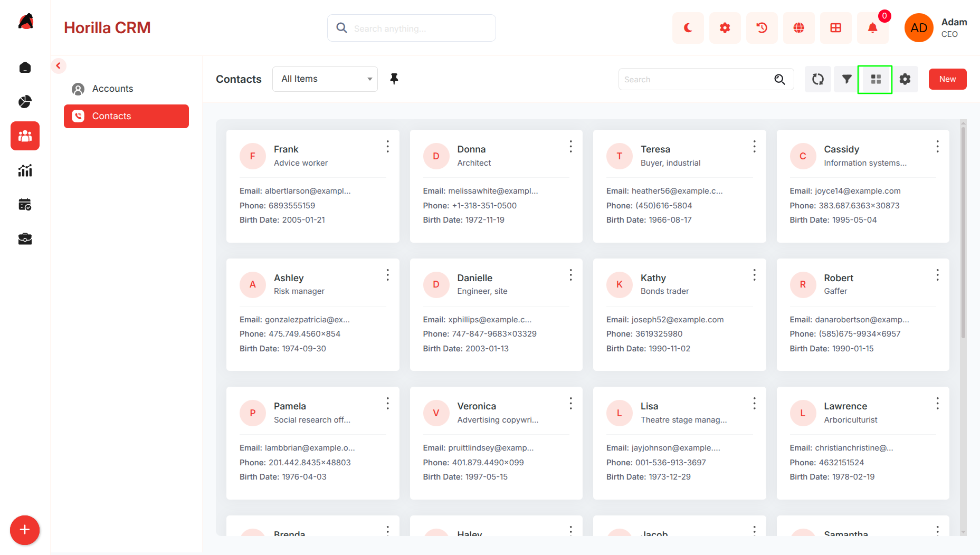The width and height of the screenshot is (980, 555).
Task: Click the contacts list vertical scrollbar
Action: point(963,232)
